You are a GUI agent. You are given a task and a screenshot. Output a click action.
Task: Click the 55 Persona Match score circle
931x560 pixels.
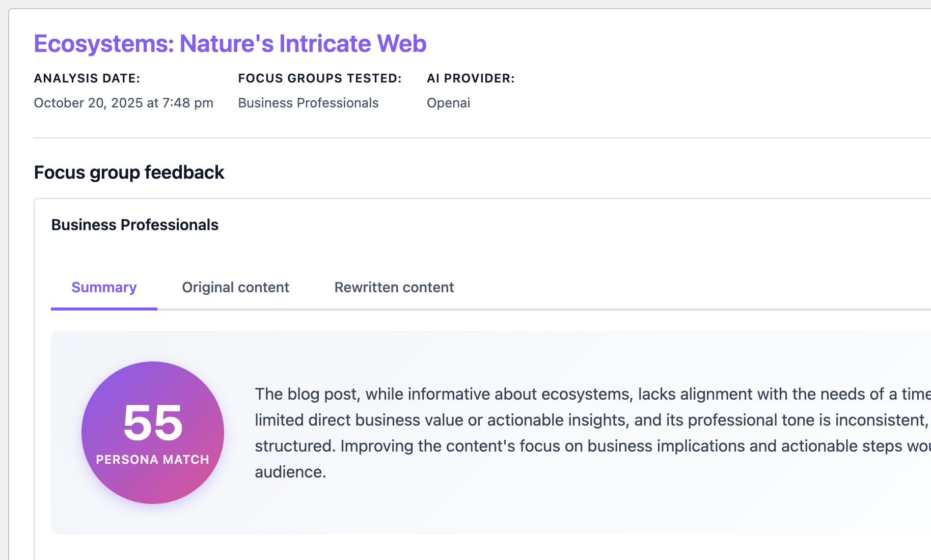153,433
